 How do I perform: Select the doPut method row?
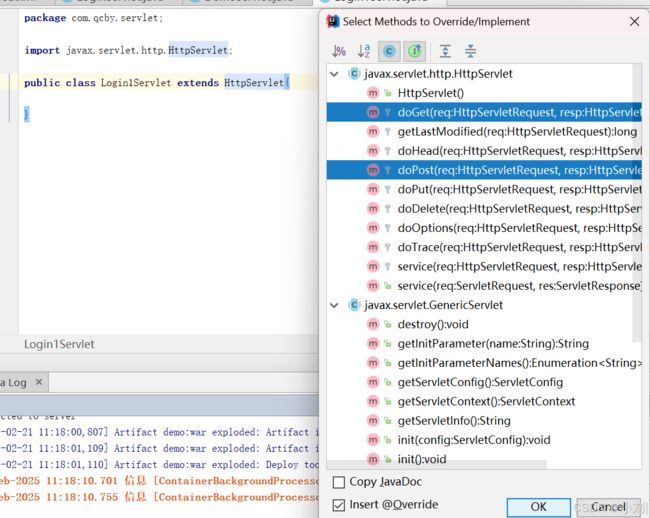point(484,189)
